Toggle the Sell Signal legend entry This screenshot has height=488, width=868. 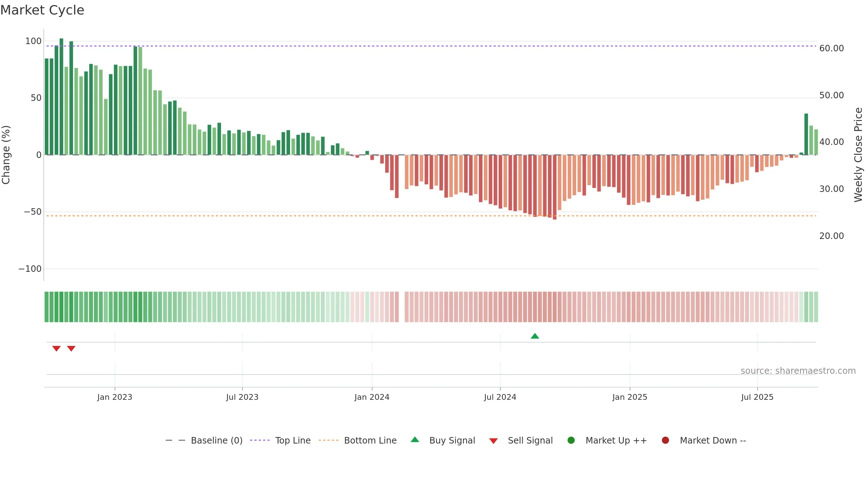point(521,440)
